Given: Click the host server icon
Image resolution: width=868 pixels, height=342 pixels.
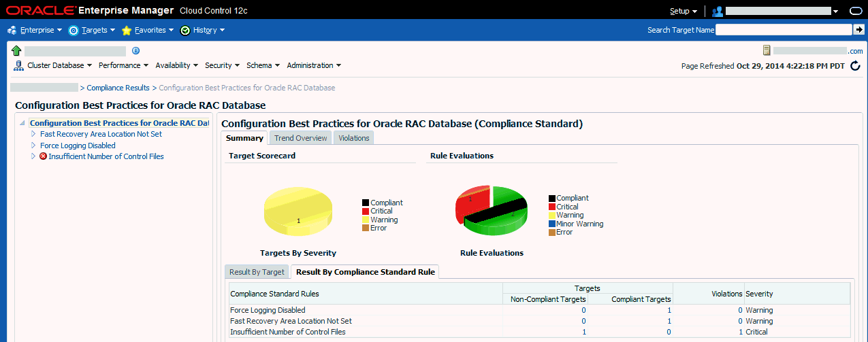Looking at the screenshot, I should point(767,51).
